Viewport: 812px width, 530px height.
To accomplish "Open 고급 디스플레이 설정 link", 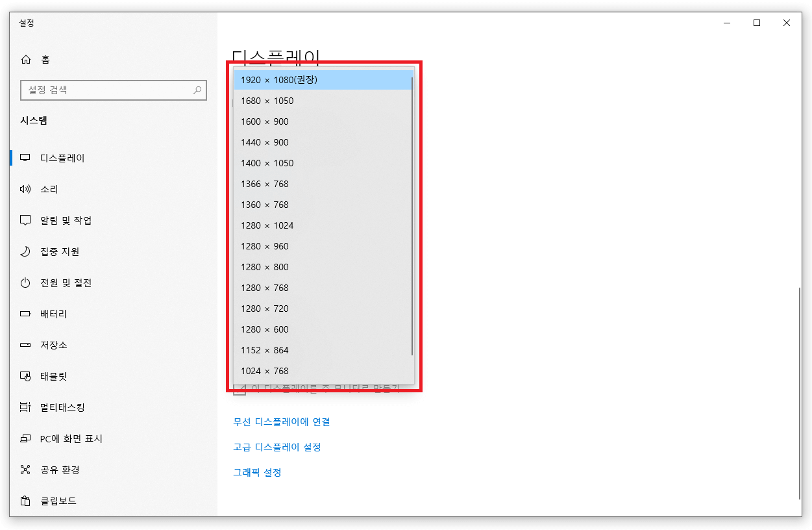I will click(277, 448).
